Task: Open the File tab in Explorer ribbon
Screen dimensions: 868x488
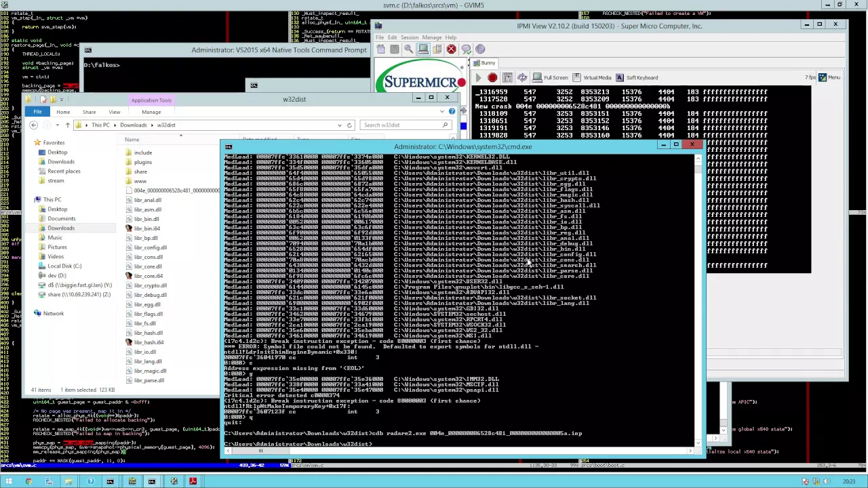Action: click(37, 112)
